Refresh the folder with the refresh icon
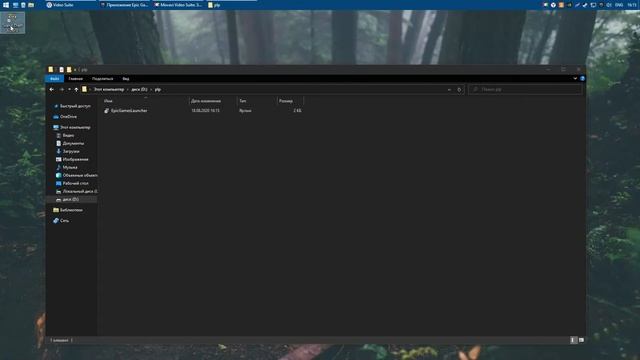 (459, 89)
